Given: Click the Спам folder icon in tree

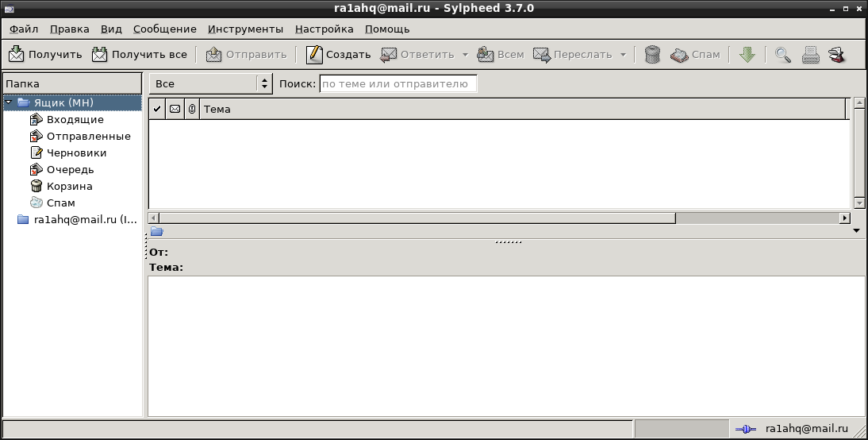Looking at the screenshot, I should [x=36, y=203].
